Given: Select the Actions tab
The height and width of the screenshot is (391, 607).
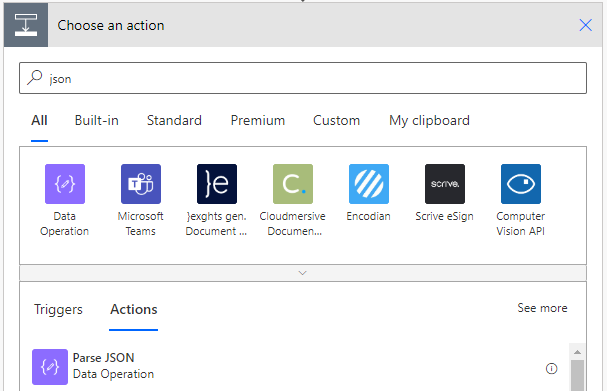Looking at the screenshot, I should [134, 309].
